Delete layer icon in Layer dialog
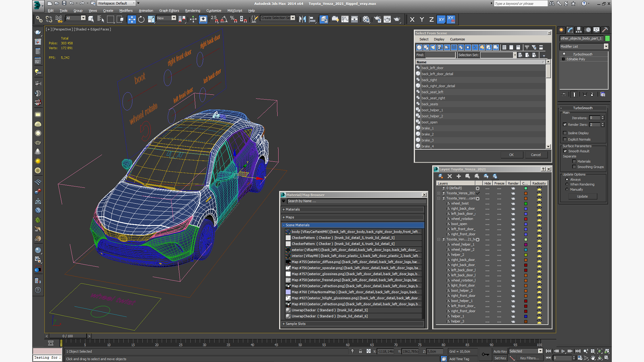 click(x=450, y=176)
